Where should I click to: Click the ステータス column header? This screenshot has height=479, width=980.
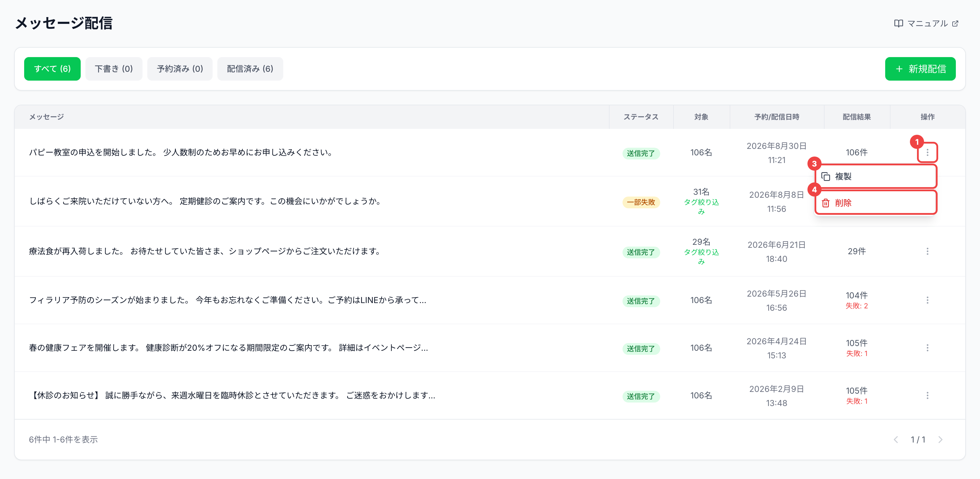[x=641, y=117]
